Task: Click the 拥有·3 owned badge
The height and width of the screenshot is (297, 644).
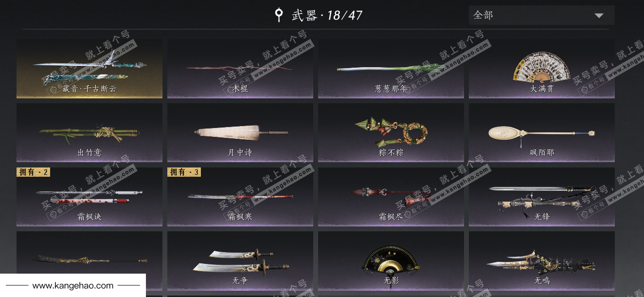Action: [184, 172]
